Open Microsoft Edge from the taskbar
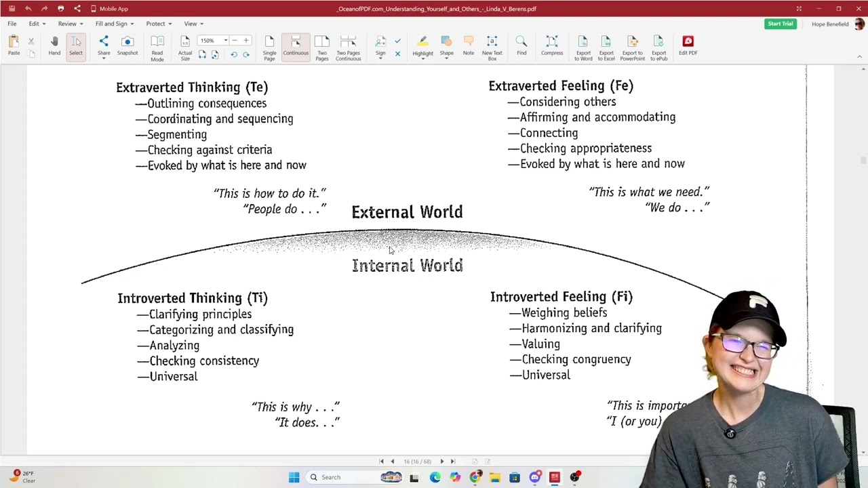 tap(435, 477)
